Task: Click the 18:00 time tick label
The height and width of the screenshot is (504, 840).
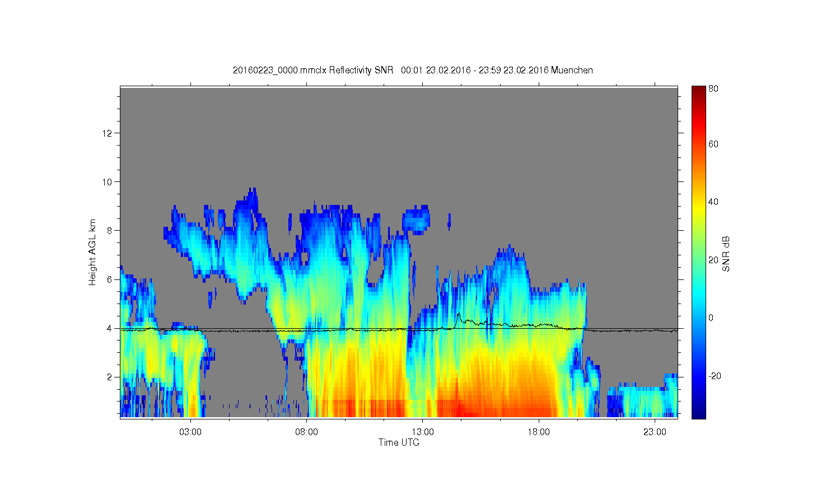Action: [x=539, y=432]
